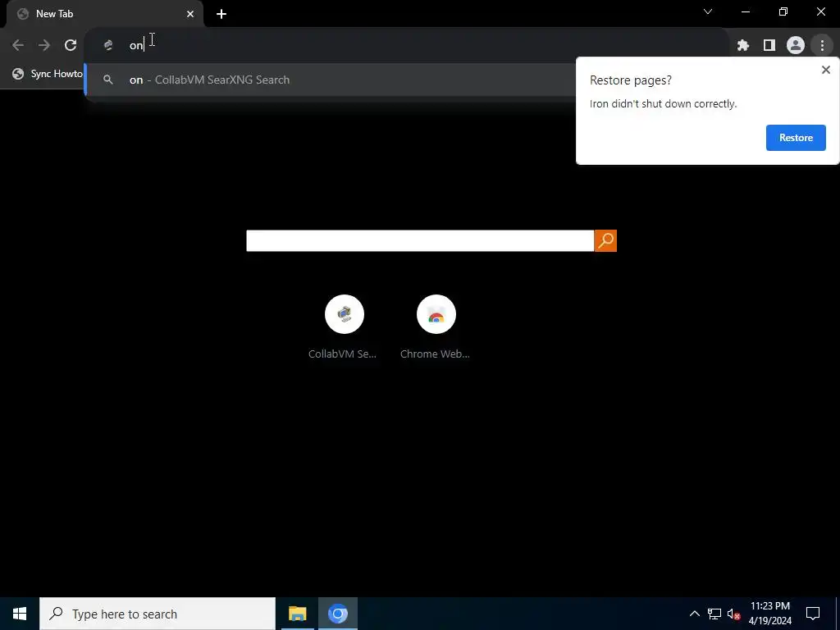
Task: Open the tab search dropdown arrow
Action: point(708,11)
